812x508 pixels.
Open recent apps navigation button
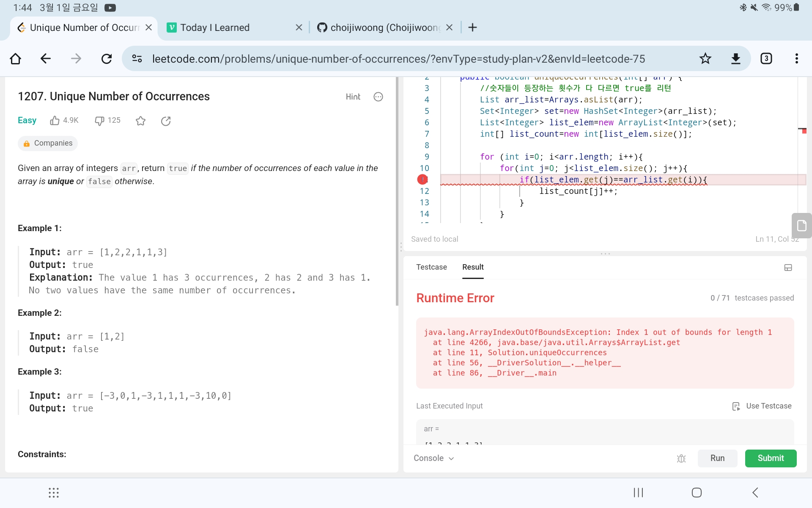638,492
